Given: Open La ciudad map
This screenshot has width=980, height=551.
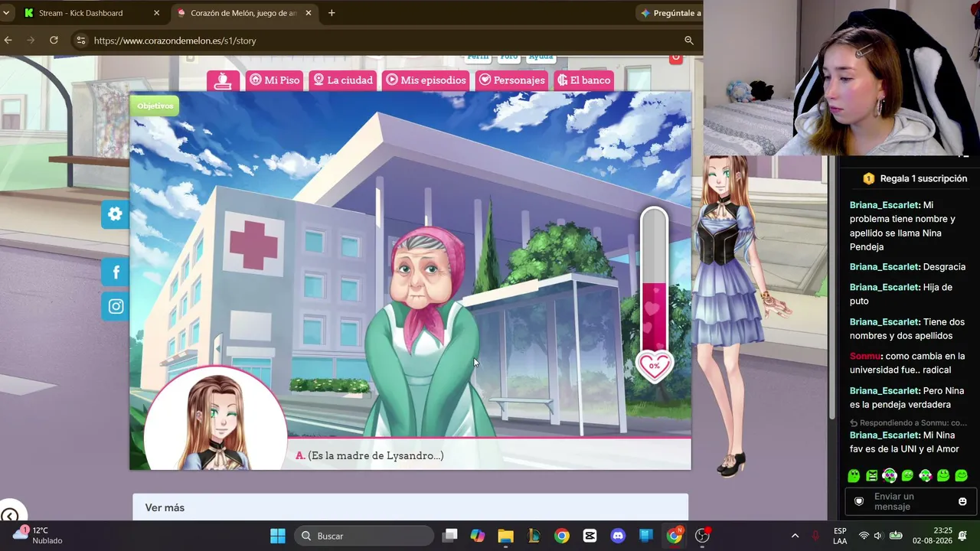Looking at the screenshot, I should pos(343,80).
